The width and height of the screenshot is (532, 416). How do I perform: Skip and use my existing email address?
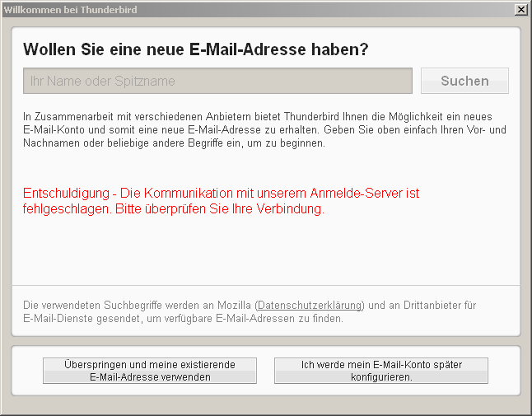click(150, 371)
